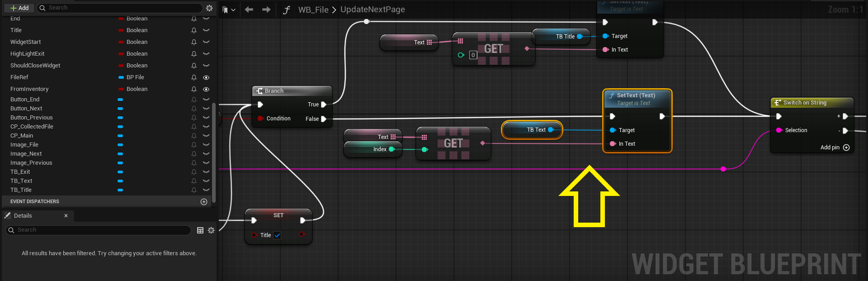
Task: Click the bell icon for FileRef
Action: click(x=194, y=77)
